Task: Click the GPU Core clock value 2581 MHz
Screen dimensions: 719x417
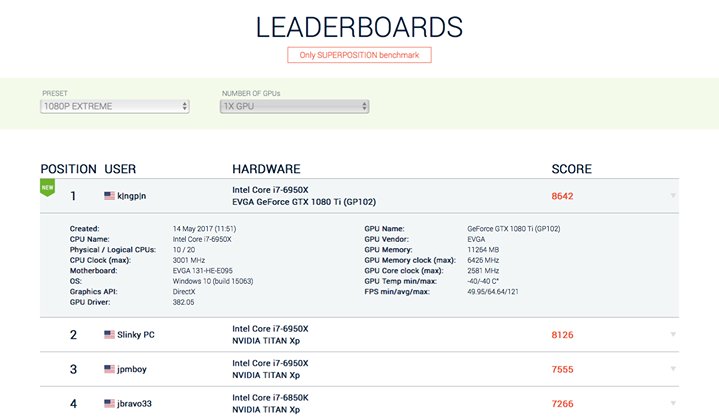Action: point(483,271)
